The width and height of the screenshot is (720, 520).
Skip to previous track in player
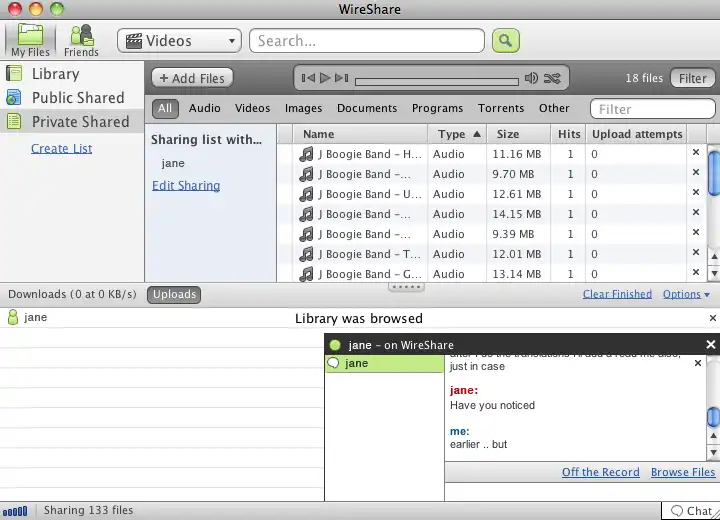[308, 78]
